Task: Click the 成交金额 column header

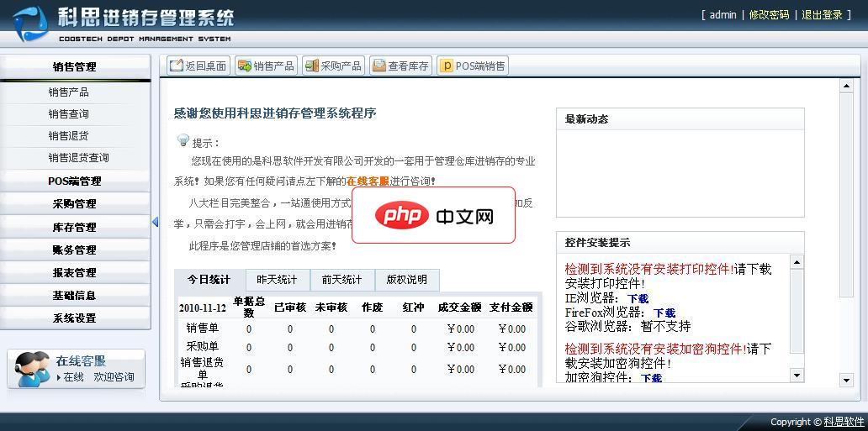Action: pos(459,307)
